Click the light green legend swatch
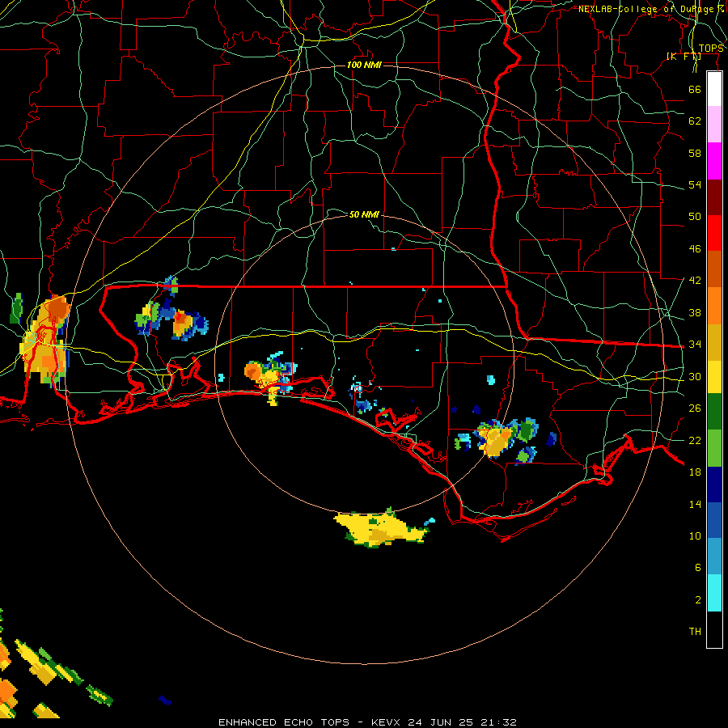The image size is (728, 728). click(714, 448)
